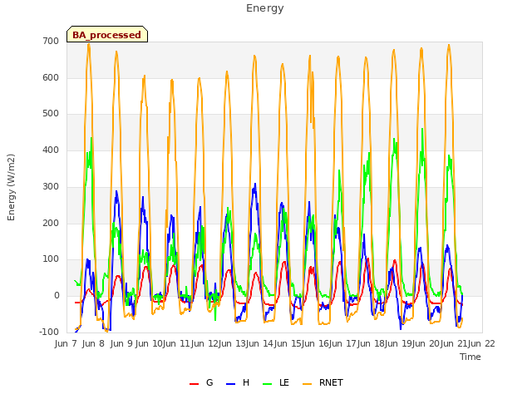Select the RNET legend label
532x399 pixels.
coord(331,382)
